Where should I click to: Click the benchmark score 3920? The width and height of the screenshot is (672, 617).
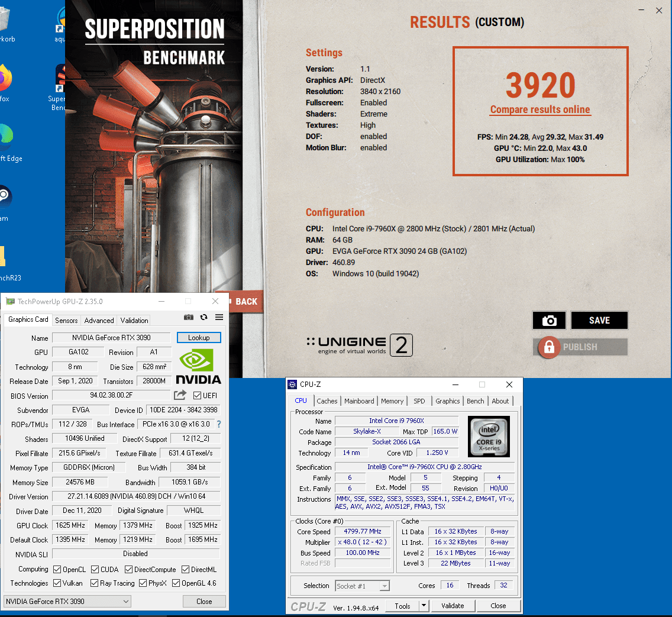click(541, 85)
